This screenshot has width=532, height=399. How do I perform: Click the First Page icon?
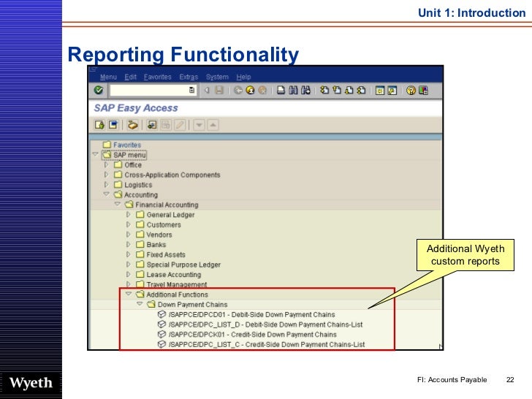[324, 91]
